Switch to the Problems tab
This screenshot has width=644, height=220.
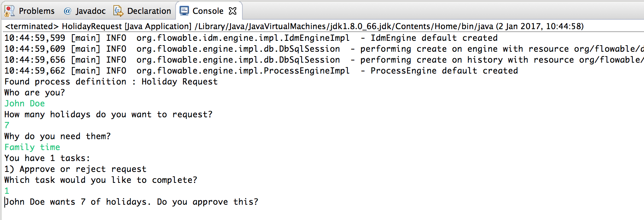tap(36, 11)
